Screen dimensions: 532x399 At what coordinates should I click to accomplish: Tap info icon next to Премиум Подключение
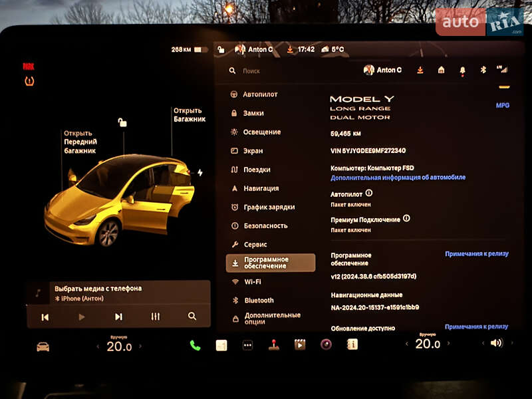tap(406, 219)
